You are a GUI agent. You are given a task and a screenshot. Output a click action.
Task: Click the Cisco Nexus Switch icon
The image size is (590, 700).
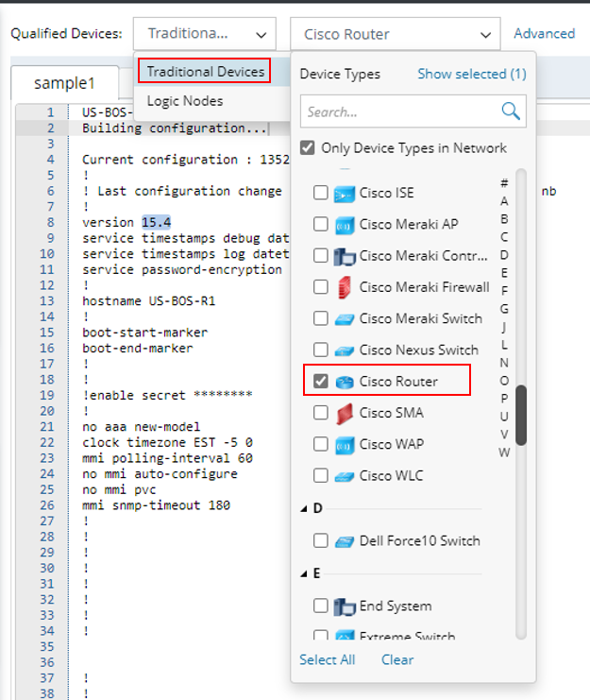tap(343, 350)
